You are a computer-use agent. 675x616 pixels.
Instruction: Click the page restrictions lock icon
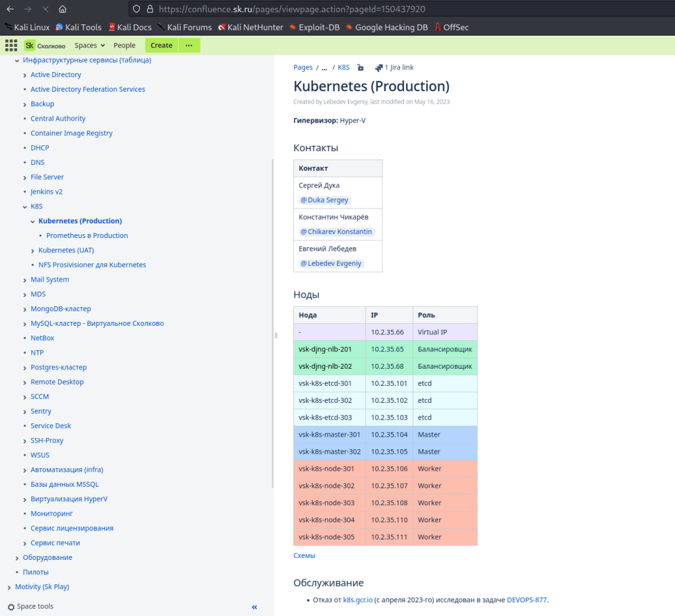pyautogui.click(x=361, y=67)
